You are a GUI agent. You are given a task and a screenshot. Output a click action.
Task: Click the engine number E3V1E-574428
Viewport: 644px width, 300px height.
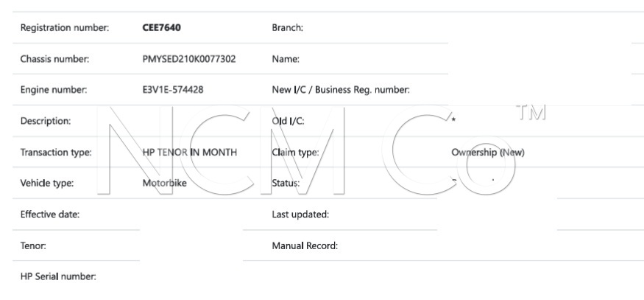(x=173, y=90)
